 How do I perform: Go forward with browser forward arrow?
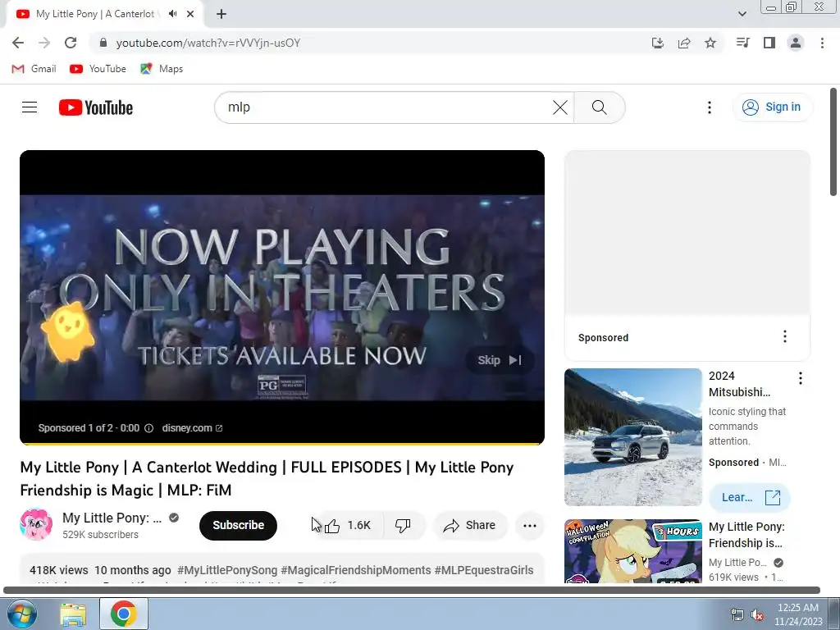click(44, 43)
